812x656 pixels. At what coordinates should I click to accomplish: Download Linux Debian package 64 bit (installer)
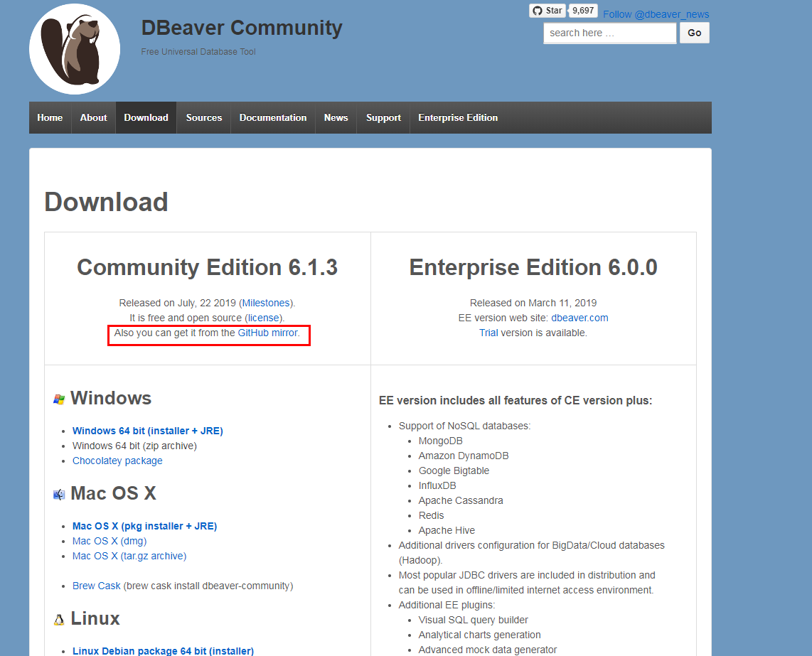click(163, 651)
